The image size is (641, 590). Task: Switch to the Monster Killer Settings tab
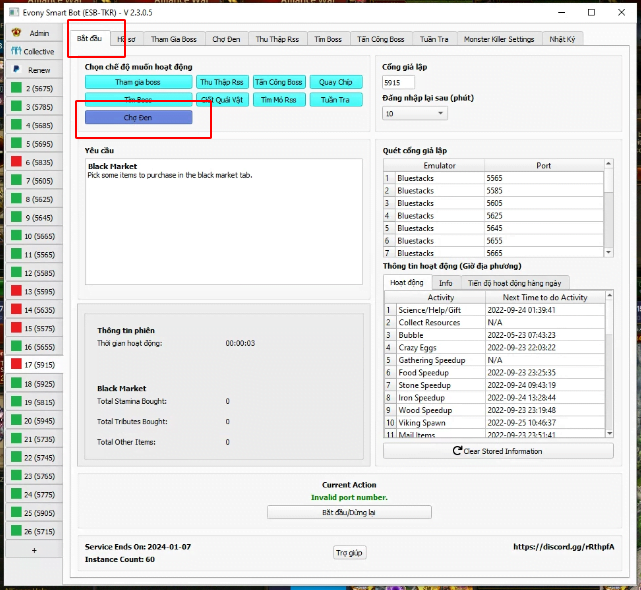(499, 39)
